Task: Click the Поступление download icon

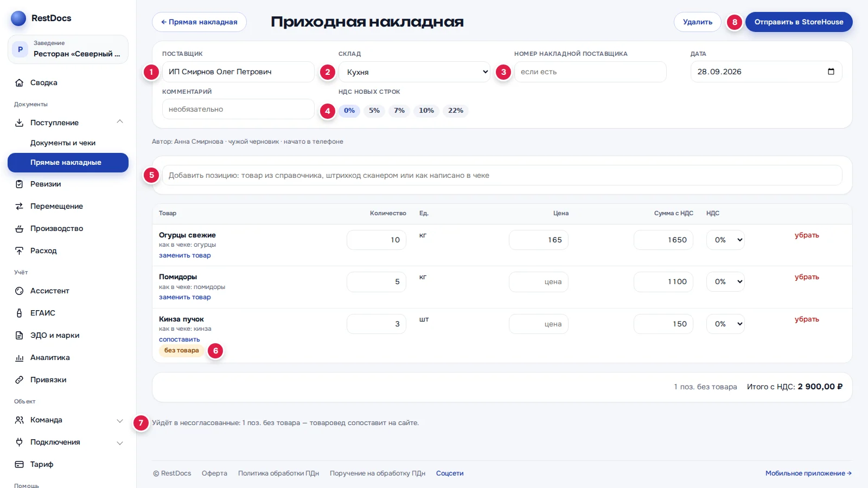Action: pyautogui.click(x=19, y=123)
